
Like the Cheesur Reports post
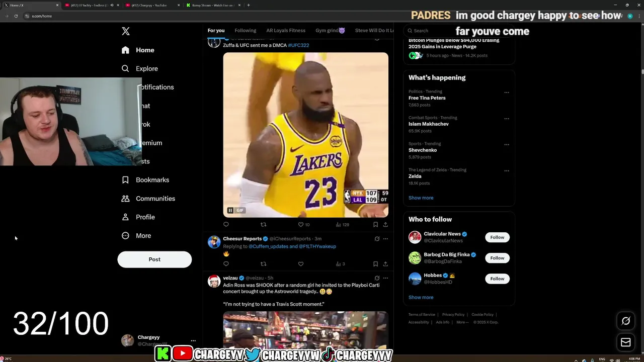click(301, 264)
